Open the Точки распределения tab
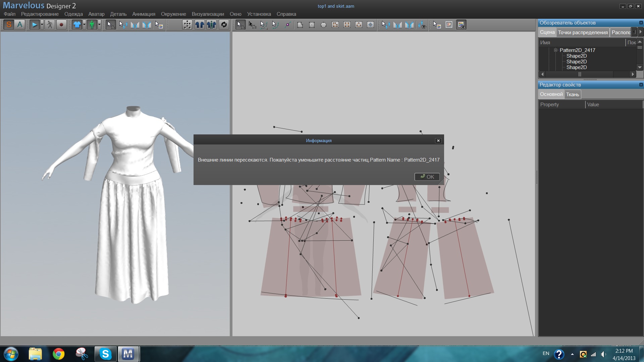The image size is (644, 362). 583,33
